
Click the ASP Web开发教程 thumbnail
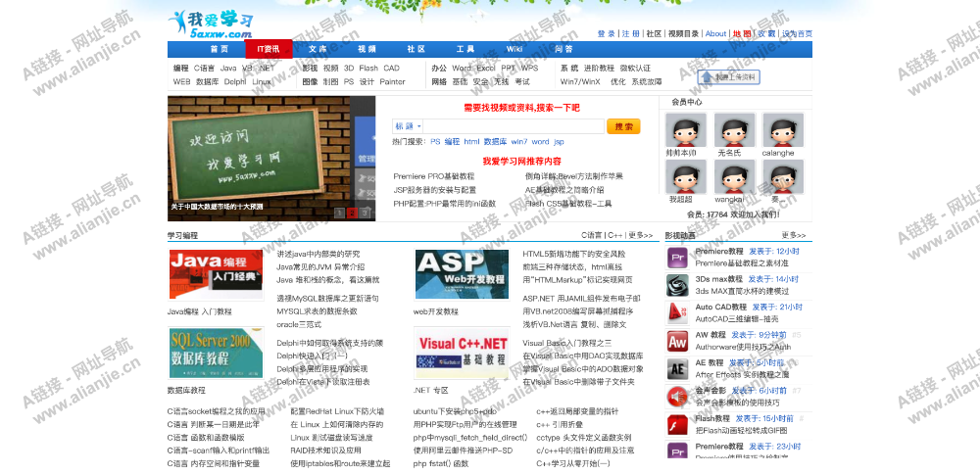tap(461, 274)
